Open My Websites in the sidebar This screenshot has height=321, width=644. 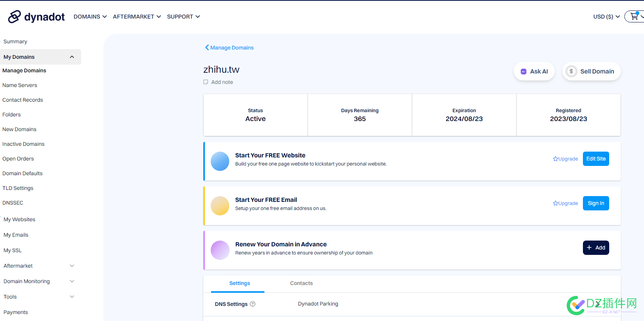tap(19, 219)
